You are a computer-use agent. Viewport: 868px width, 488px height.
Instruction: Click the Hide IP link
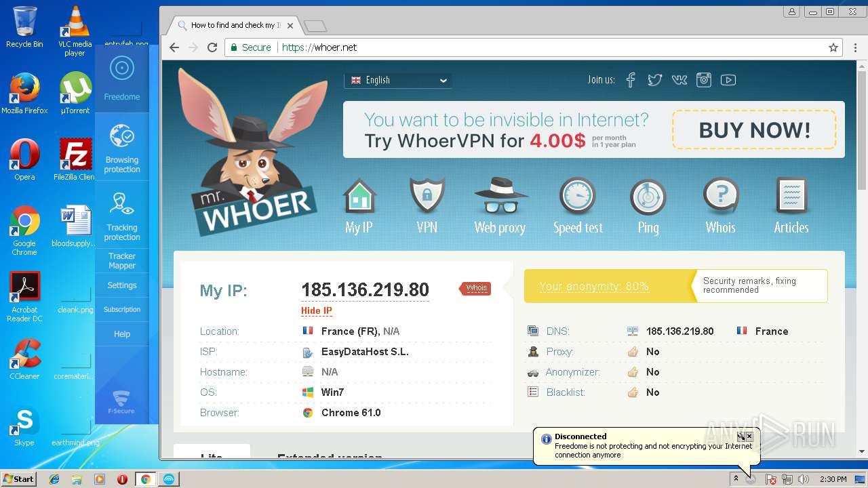pyautogui.click(x=317, y=311)
